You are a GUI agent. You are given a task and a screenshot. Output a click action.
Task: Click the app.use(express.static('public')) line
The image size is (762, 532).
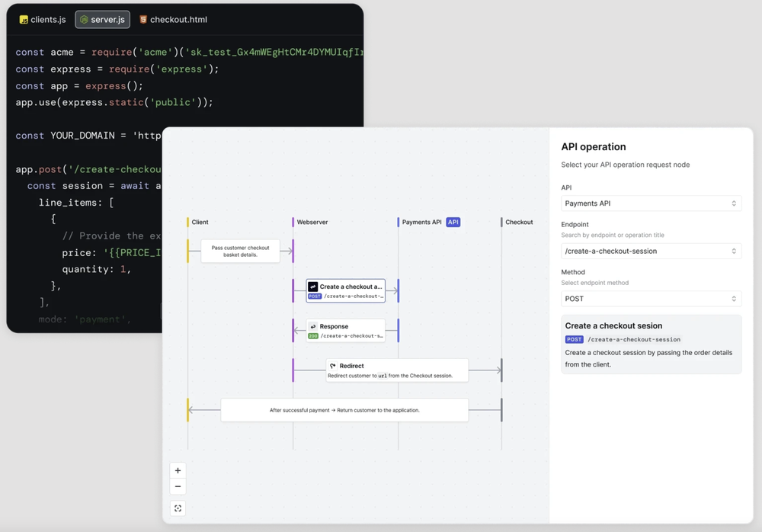(x=114, y=102)
